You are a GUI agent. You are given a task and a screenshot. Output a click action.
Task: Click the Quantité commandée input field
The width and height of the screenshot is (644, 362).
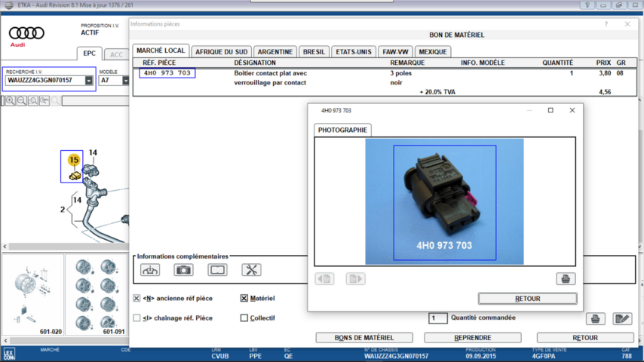438,318
